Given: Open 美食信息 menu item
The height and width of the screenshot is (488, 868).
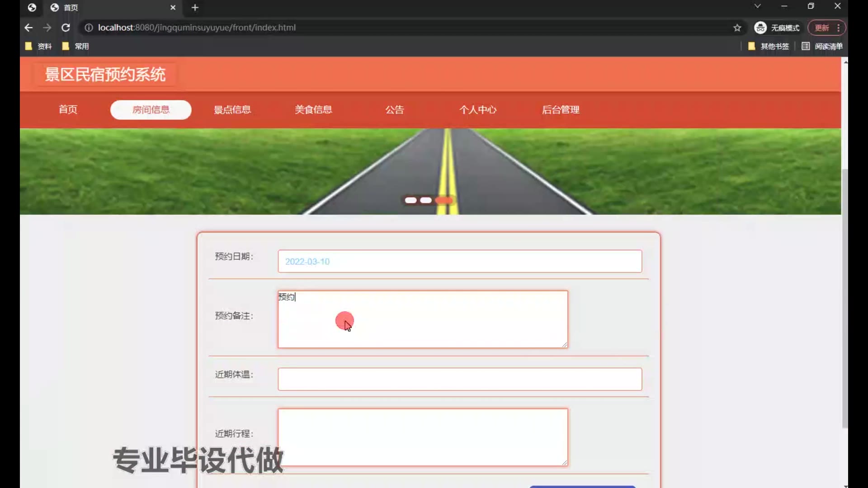Looking at the screenshot, I should click(313, 110).
